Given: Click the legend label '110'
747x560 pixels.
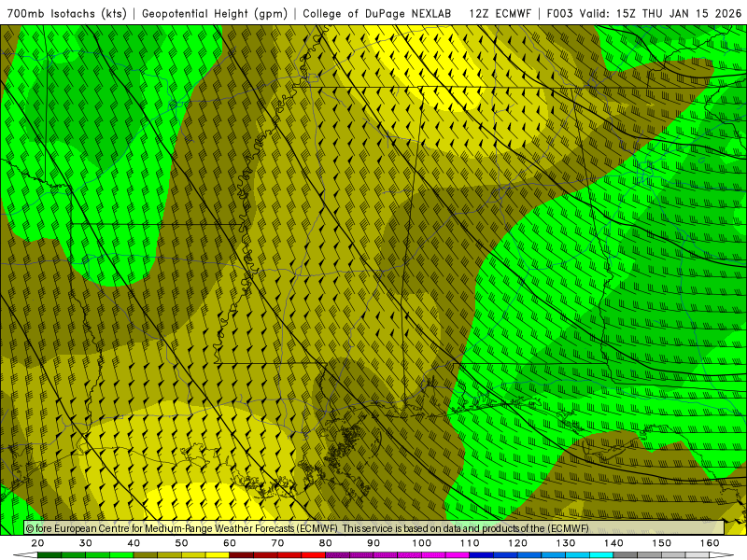Looking at the screenshot, I should tap(470, 543).
